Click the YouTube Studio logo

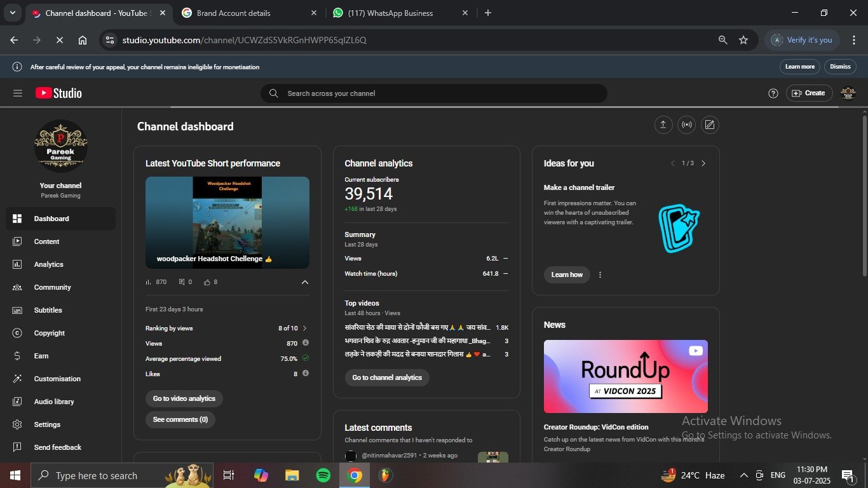(58, 93)
